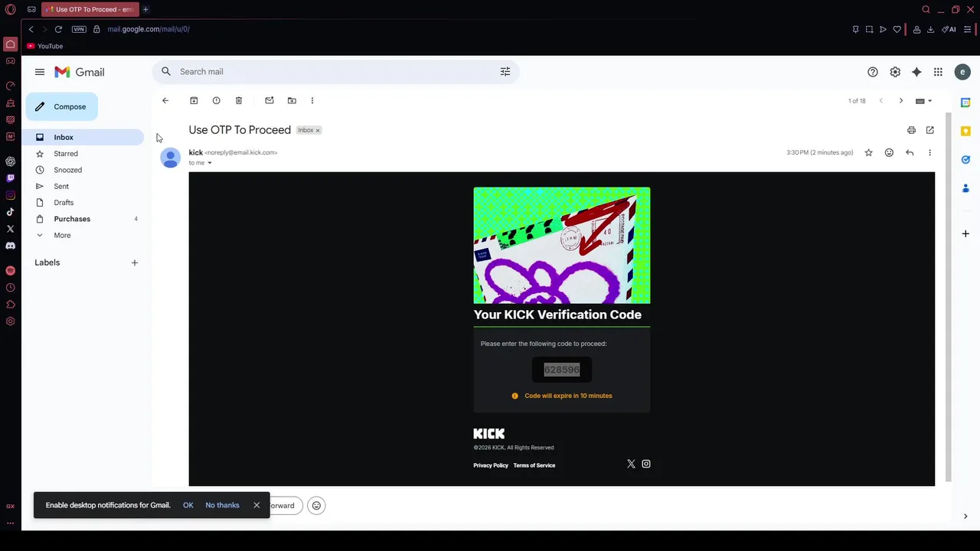The width and height of the screenshot is (980, 551).
Task: Dismiss the notification prompt X
Action: (256, 505)
